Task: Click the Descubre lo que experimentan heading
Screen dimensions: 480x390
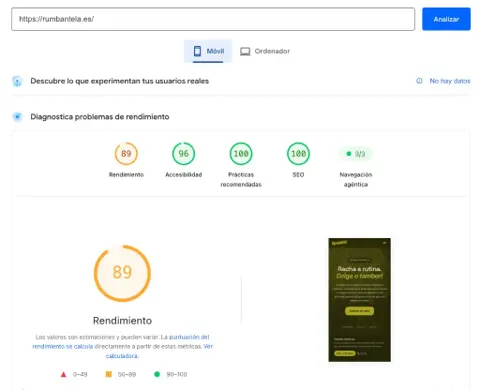Action: click(120, 81)
